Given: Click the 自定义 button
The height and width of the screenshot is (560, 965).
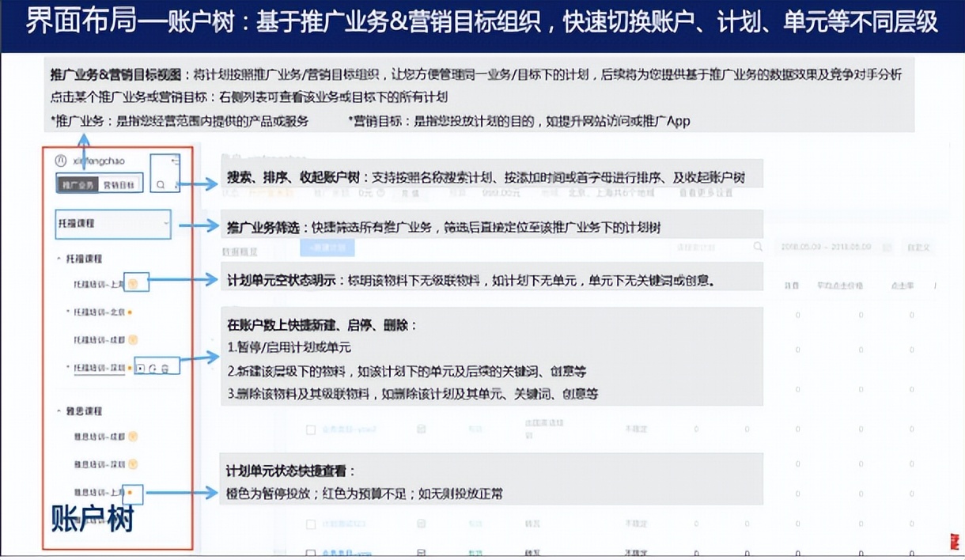Looking at the screenshot, I should click(x=918, y=248).
